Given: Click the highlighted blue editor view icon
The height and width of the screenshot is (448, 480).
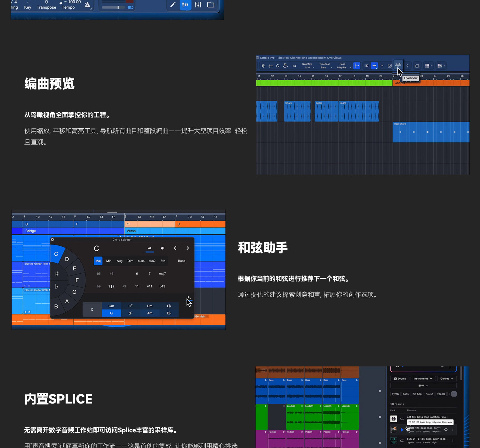Looking at the screenshot, I should tap(185, 5).
